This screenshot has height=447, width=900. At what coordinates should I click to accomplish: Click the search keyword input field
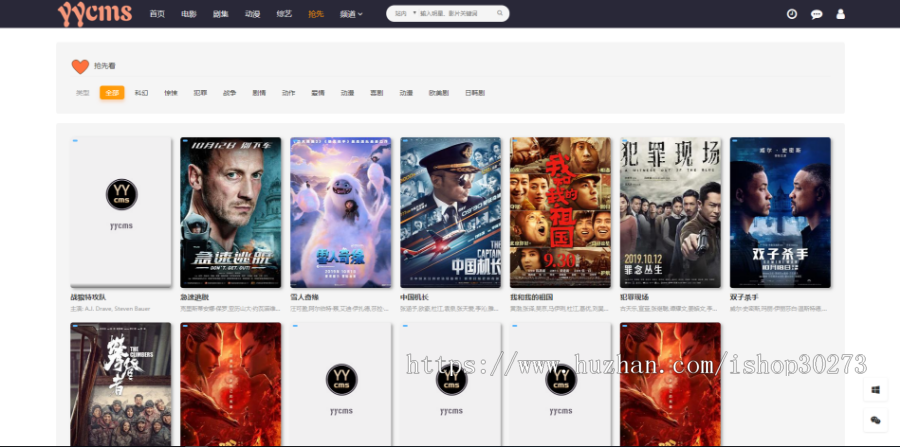click(456, 13)
